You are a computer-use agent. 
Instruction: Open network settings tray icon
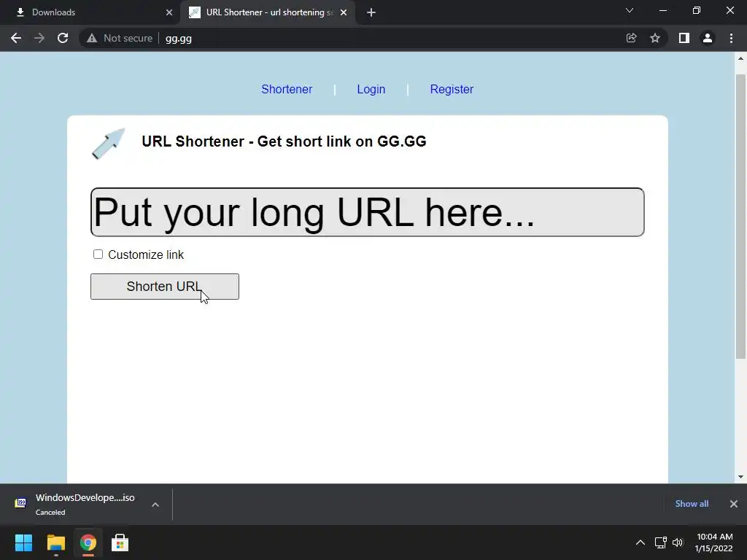[x=660, y=542]
